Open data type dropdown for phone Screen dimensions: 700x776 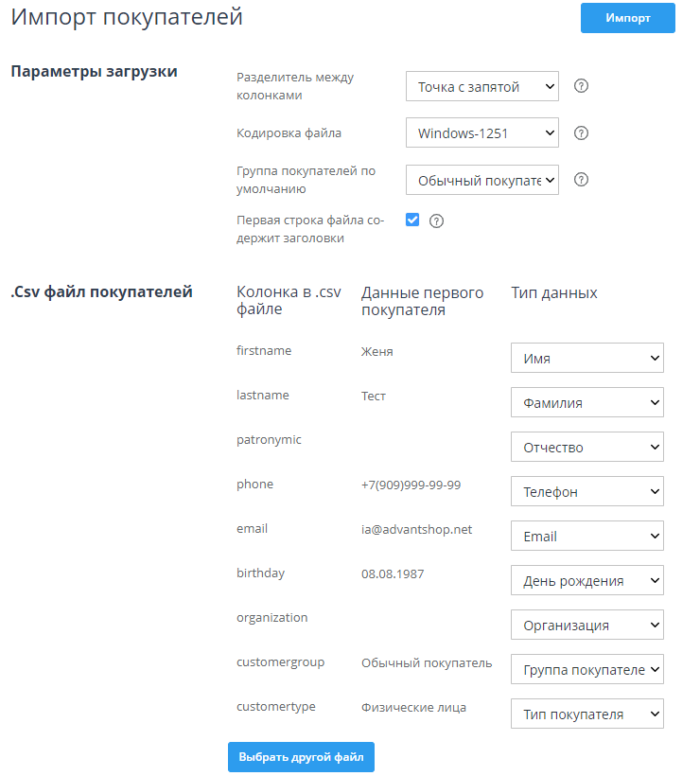pyautogui.click(x=586, y=491)
